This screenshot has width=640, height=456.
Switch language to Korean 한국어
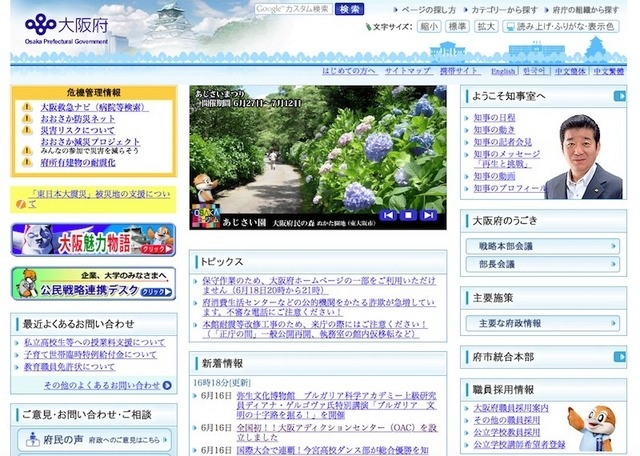(x=534, y=71)
